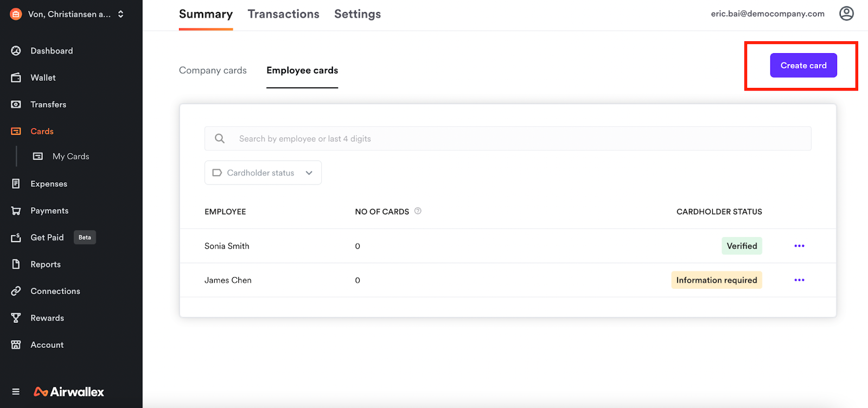Click the hamburger menu icon near Airwallex logo
Viewport: 868px width, 408px height.
[x=16, y=392]
